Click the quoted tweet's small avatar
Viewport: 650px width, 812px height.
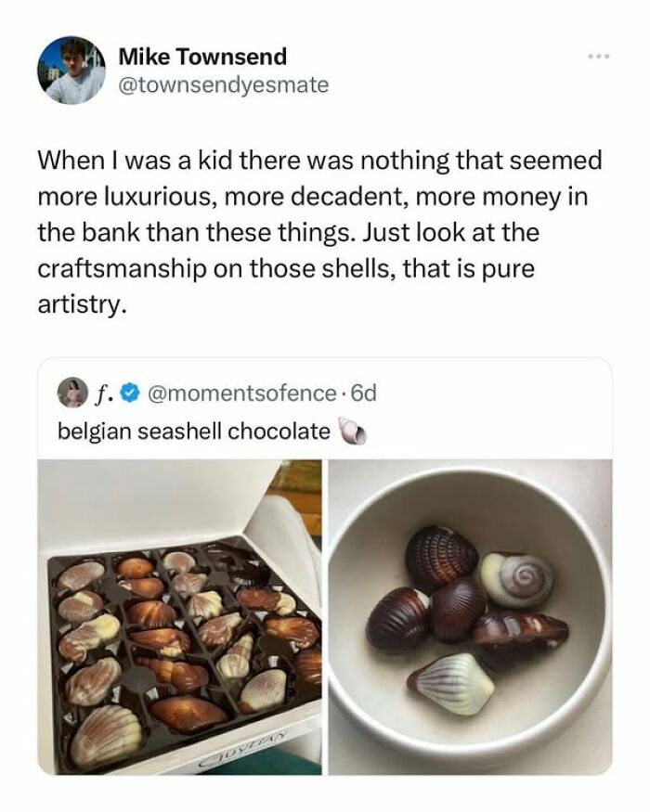pyautogui.click(x=71, y=393)
